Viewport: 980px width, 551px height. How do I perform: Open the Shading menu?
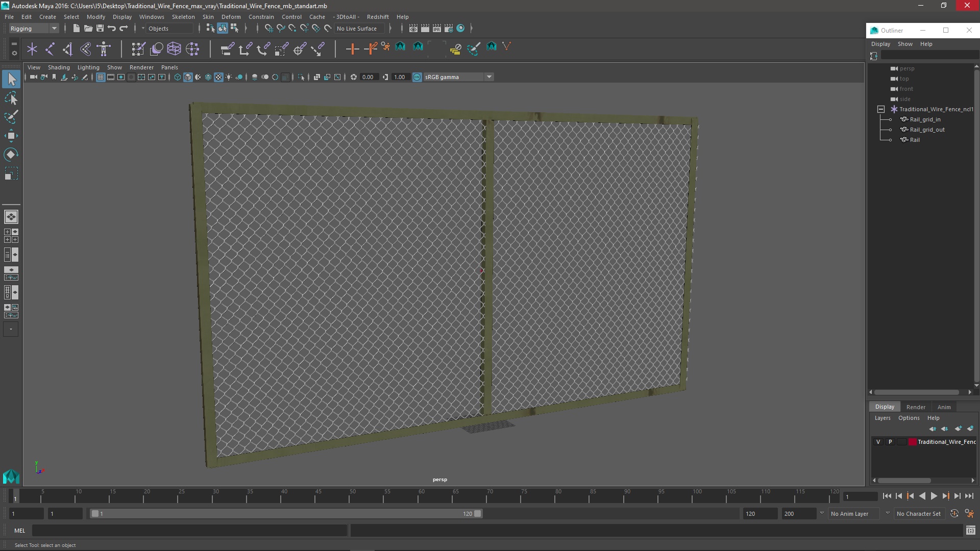pyautogui.click(x=59, y=67)
